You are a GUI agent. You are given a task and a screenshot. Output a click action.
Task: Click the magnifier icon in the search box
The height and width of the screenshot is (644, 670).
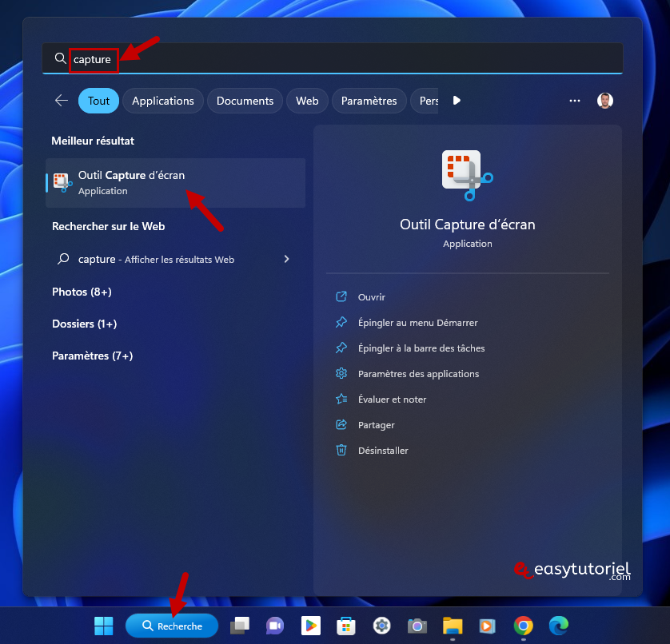(x=60, y=58)
